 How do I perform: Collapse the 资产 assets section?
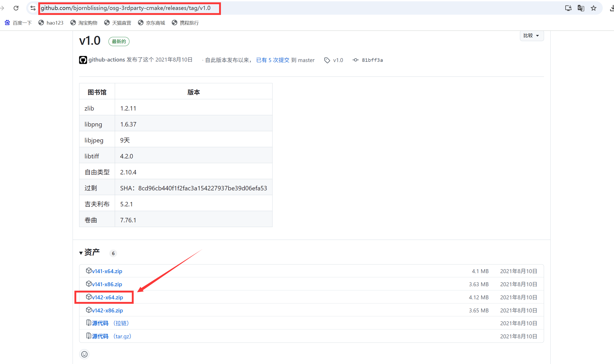(x=90, y=252)
